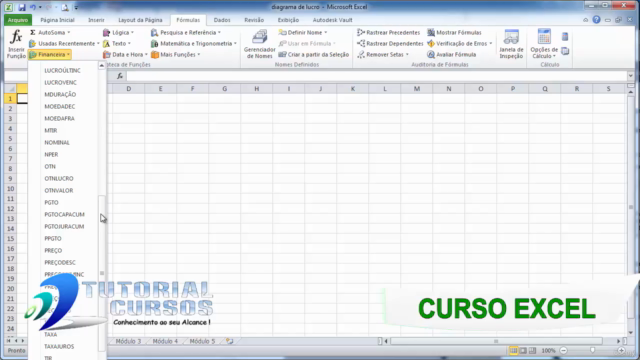This screenshot has height=360, width=640.
Task: Expand the formula bar
Action: click(631, 76)
